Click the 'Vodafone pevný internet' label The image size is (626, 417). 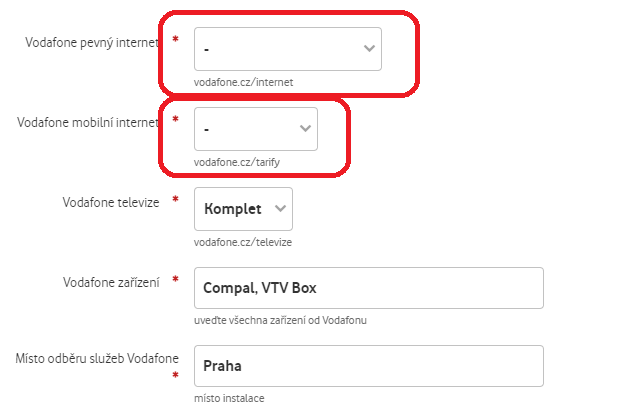[x=93, y=43]
